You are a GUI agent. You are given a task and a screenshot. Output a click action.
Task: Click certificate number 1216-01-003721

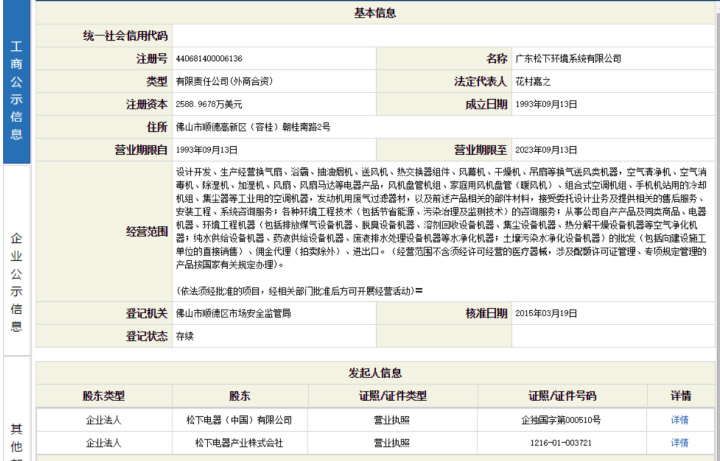(561, 443)
